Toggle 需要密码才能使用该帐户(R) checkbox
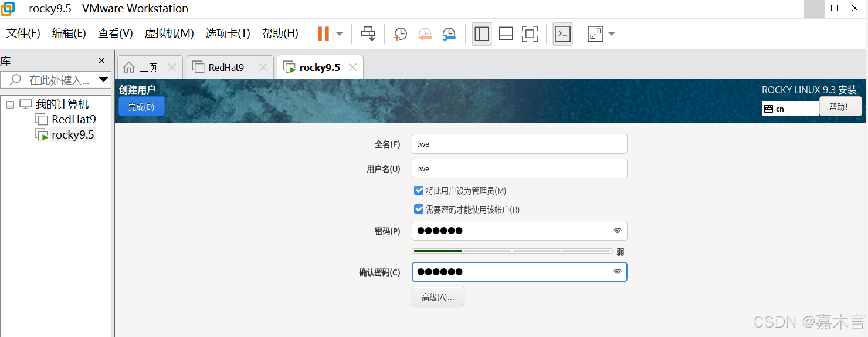 click(x=419, y=209)
